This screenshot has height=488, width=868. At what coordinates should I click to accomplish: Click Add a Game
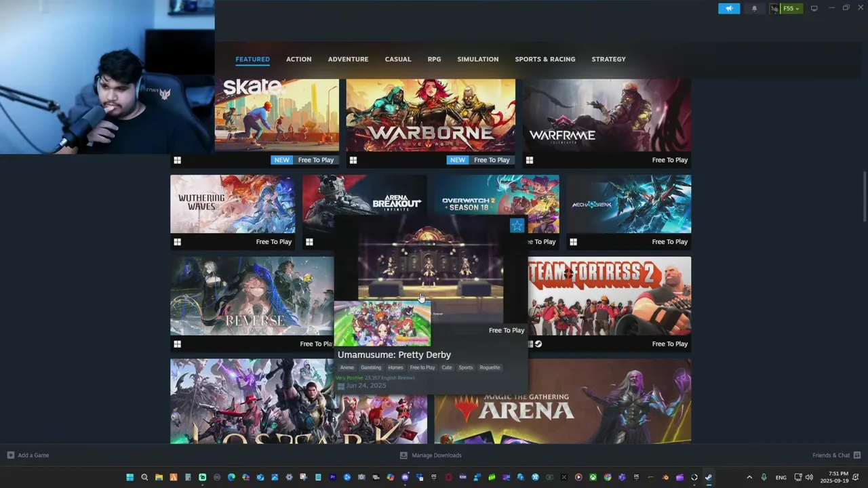point(28,455)
